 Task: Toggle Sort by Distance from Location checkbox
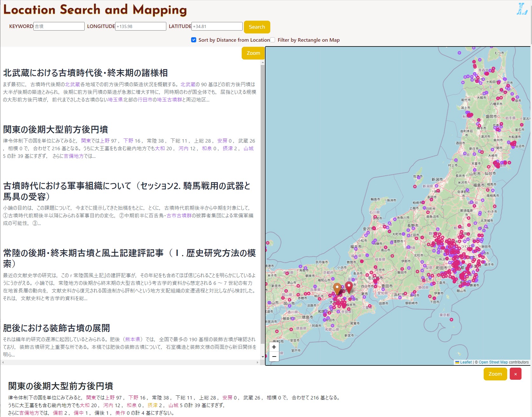[x=194, y=40]
